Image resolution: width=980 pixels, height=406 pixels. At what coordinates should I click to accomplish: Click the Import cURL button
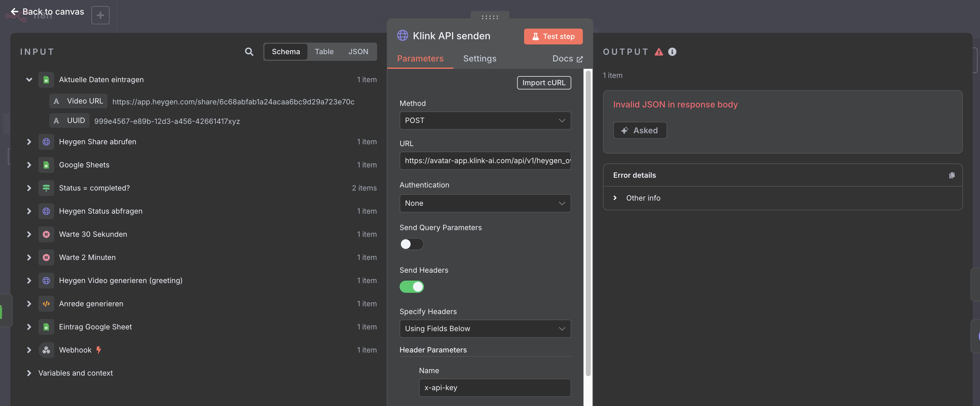coord(544,82)
